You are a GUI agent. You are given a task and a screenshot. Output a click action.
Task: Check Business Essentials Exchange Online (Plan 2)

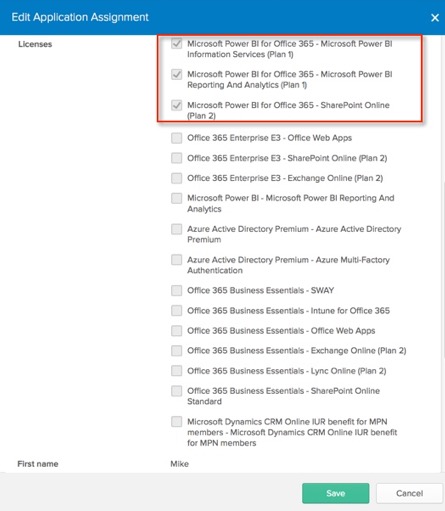[x=177, y=350]
